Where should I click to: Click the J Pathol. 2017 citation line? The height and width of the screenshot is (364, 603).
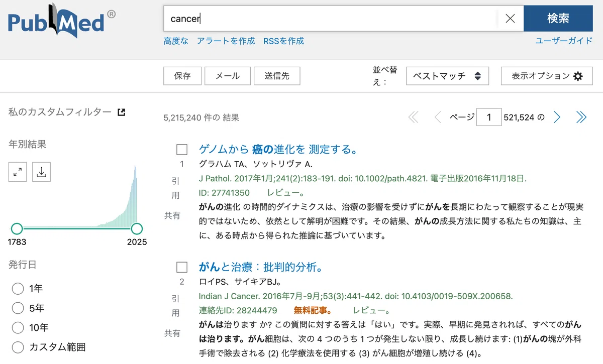[363, 178]
